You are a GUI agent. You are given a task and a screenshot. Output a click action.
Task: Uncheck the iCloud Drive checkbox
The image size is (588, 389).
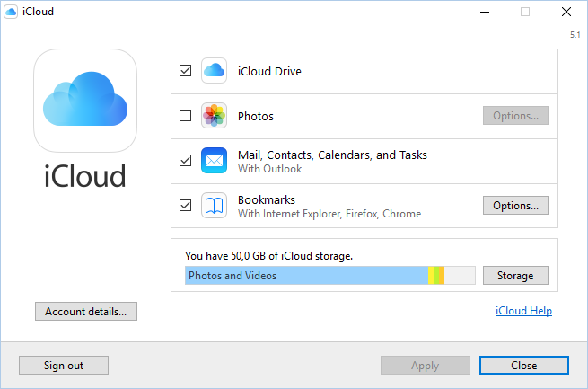[186, 71]
